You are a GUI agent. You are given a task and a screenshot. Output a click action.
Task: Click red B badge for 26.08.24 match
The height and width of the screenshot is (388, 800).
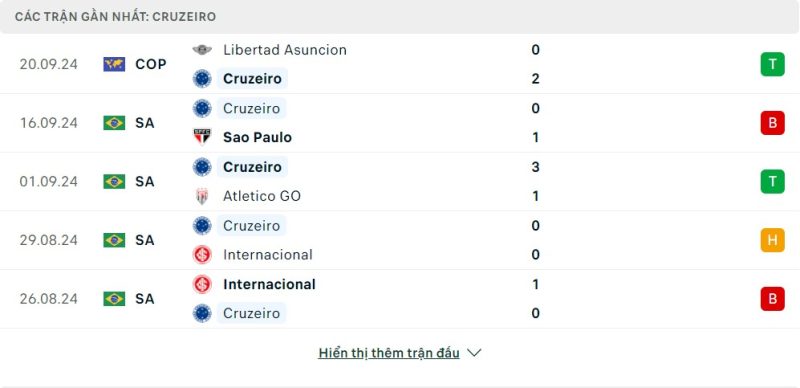click(772, 299)
